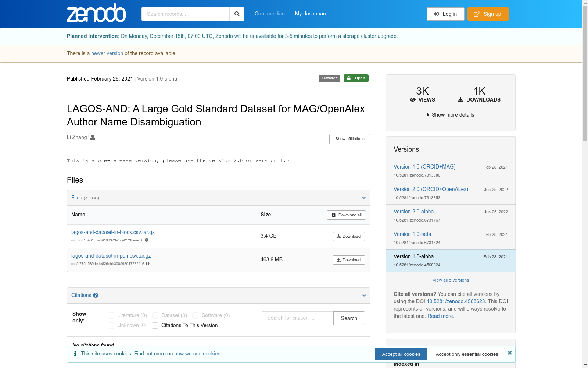
Task: Toggle the Unknown (0) checkbox
Action: tap(111, 326)
